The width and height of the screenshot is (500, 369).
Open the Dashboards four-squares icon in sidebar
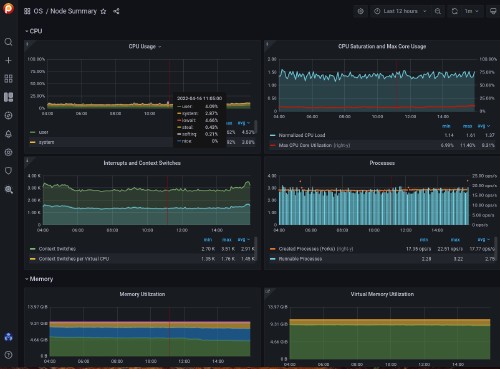pyautogui.click(x=8, y=79)
